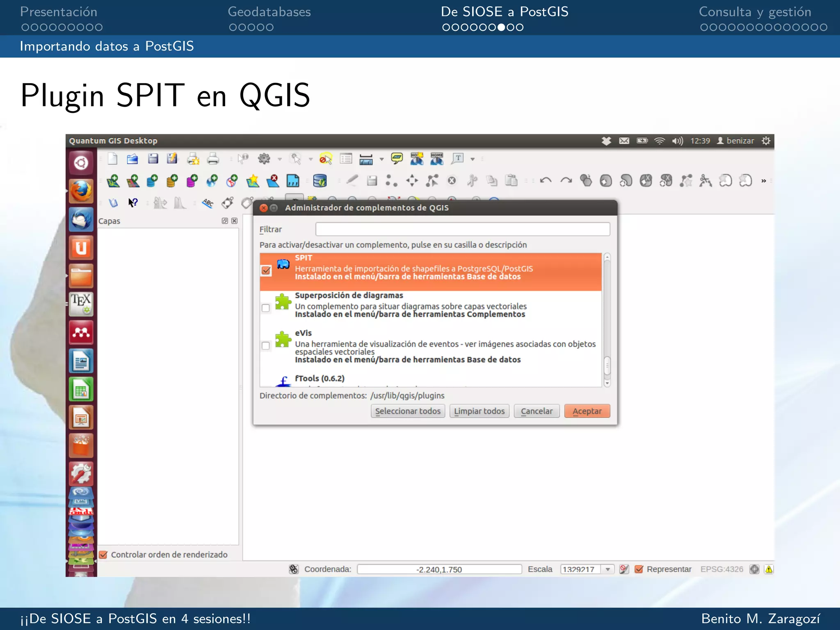Go to the Presentación section in the slide header
Screen dimensions: 840x630
[59, 12]
